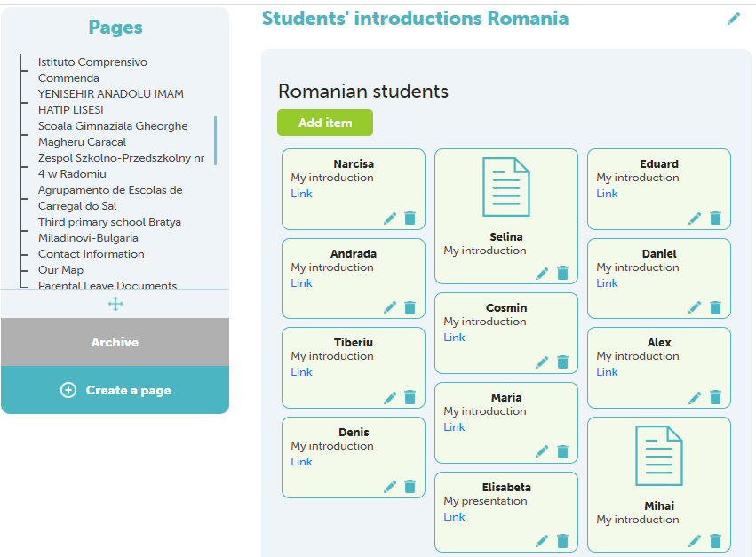
Task: Delete Eduard's card with trash icon
Action: click(x=715, y=219)
